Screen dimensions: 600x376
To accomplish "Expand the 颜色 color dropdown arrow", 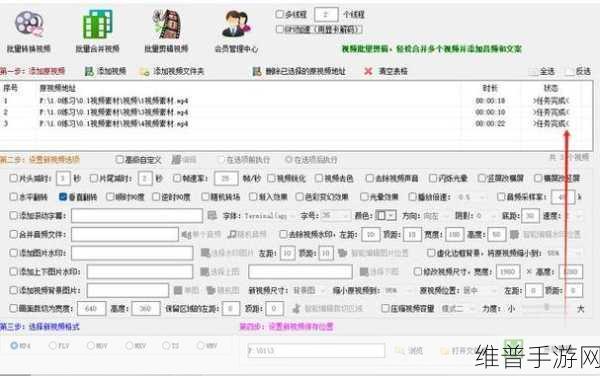I will [x=391, y=216].
